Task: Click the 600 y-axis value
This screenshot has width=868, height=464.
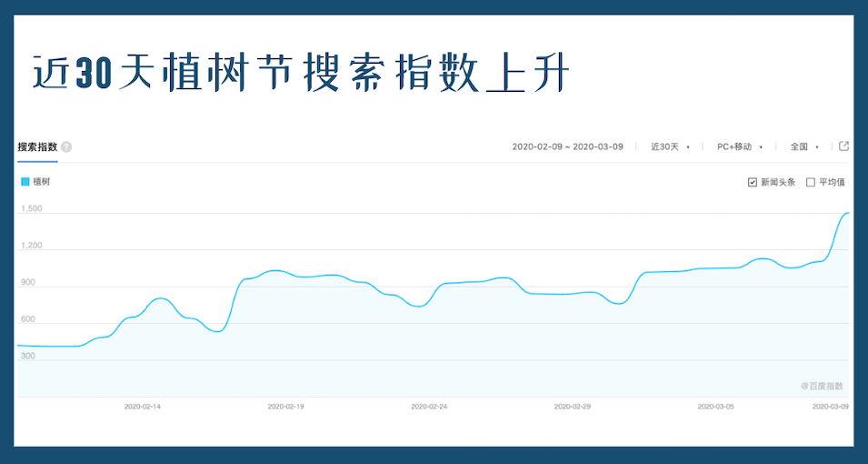Action: point(27,319)
